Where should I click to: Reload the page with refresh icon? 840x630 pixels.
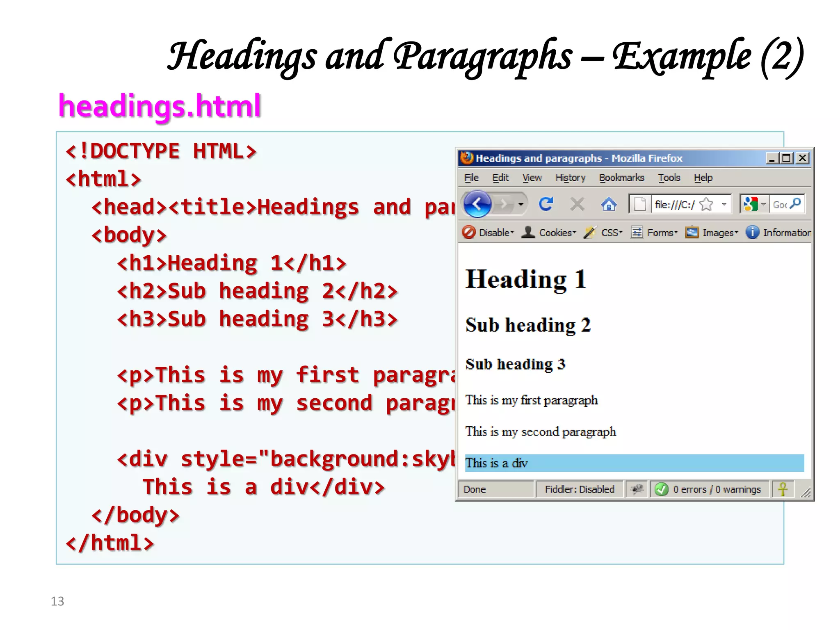click(546, 204)
